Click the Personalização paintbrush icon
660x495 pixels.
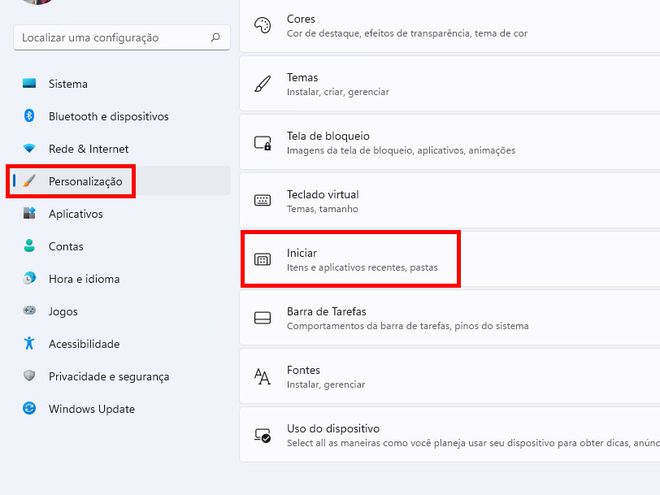pos(29,181)
